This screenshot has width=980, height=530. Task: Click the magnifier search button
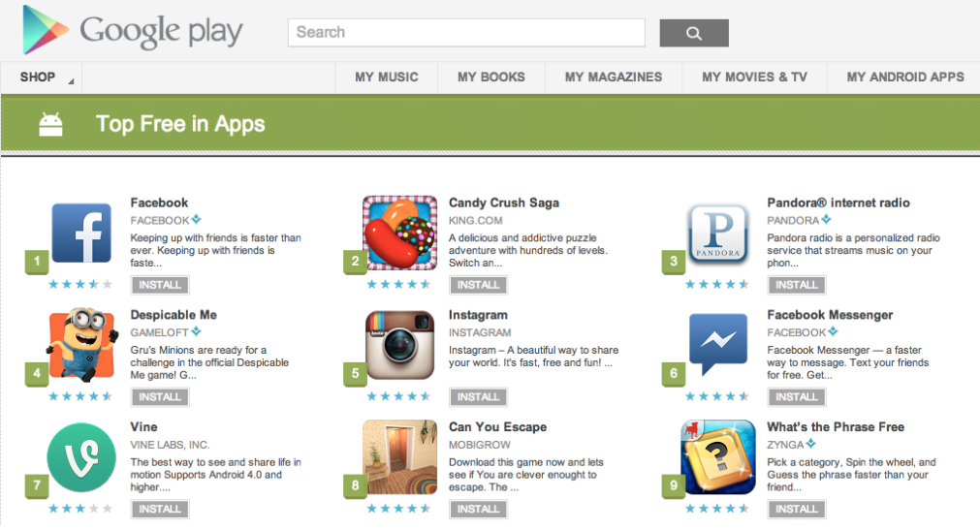693,33
